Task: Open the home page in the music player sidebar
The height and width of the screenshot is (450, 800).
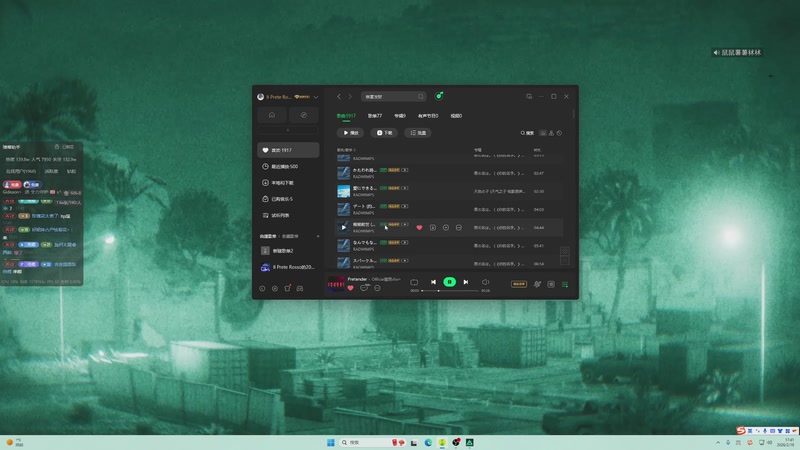Action: pyautogui.click(x=272, y=115)
